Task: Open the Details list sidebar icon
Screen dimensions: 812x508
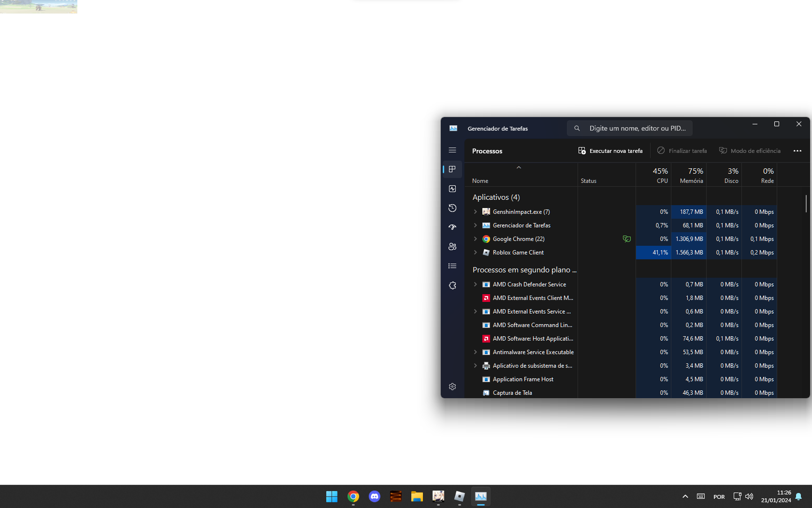Action: [x=452, y=266]
